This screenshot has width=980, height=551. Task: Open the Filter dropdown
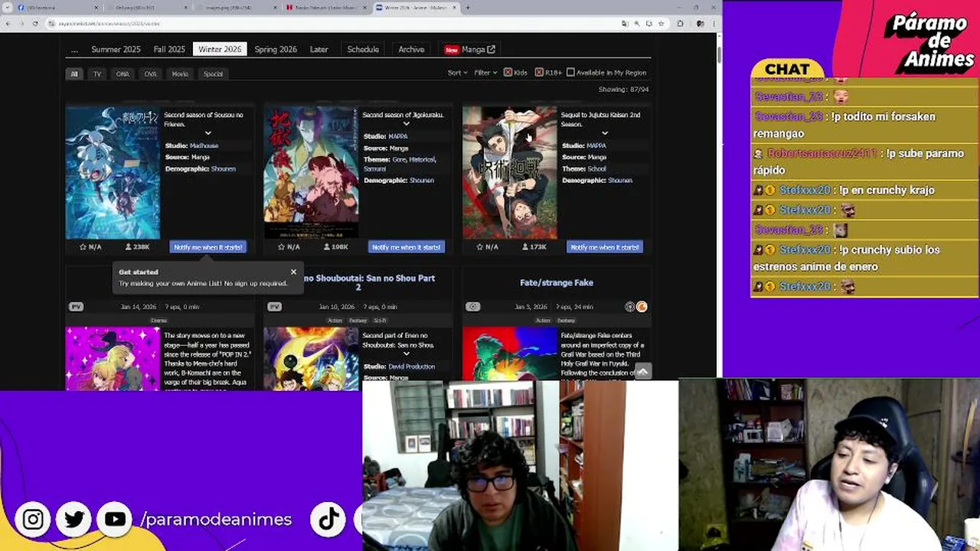coord(485,73)
